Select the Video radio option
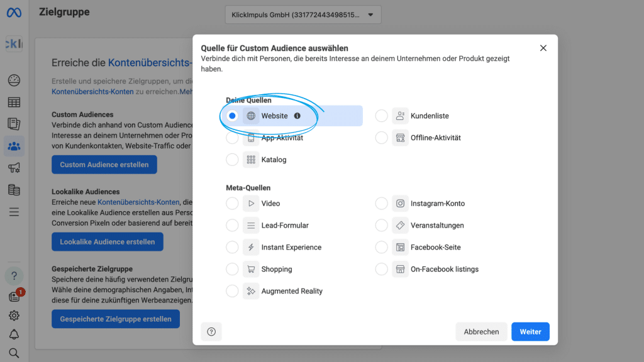644x362 pixels. [x=232, y=204]
